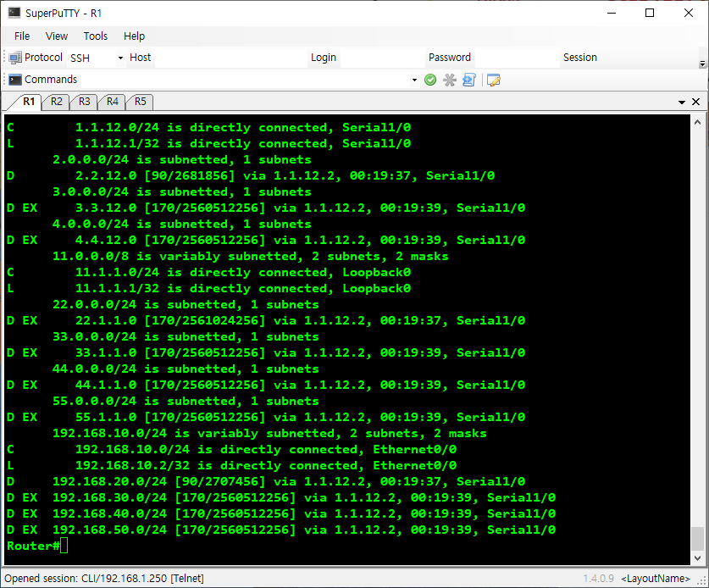Click the terminal scrollbar up arrow

click(697, 122)
